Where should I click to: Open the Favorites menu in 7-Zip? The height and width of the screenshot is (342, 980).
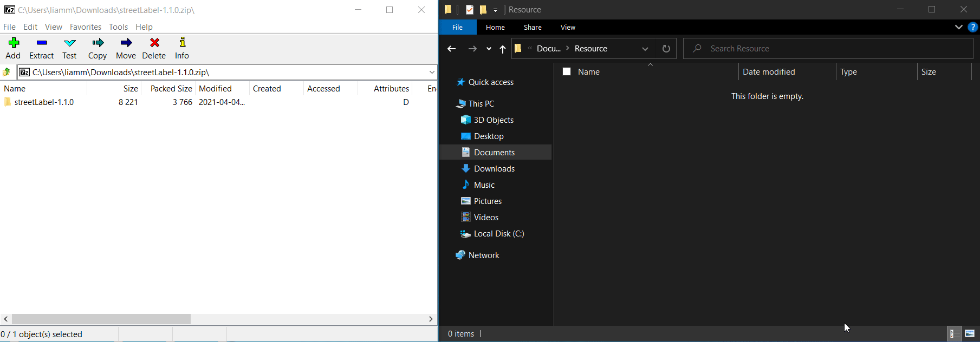85,27
